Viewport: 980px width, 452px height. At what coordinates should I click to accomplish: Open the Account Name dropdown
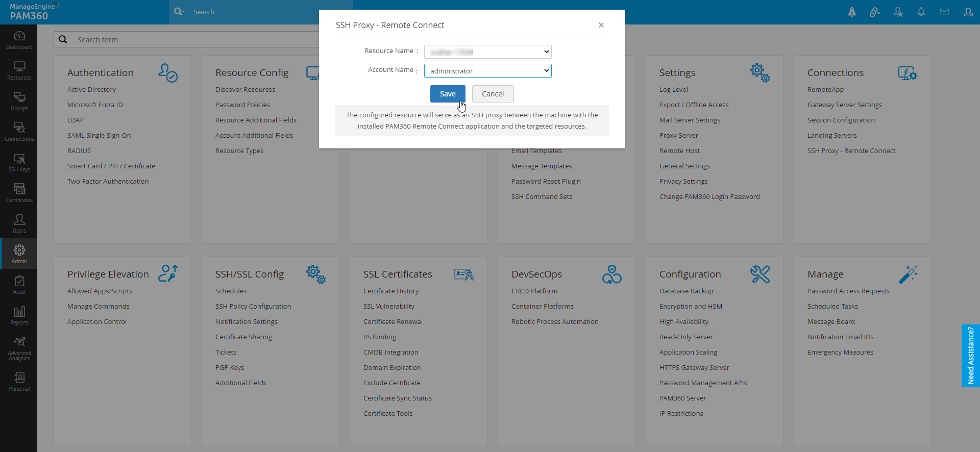tap(487, 70)
